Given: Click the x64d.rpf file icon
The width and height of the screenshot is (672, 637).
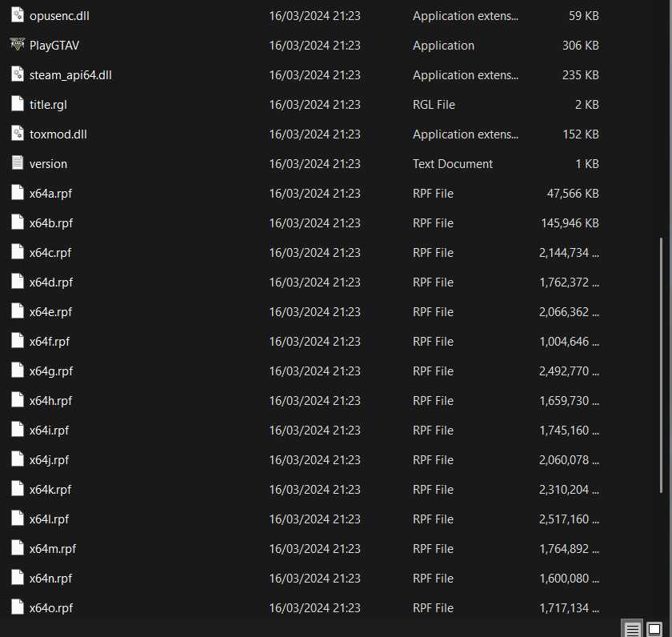Looking at the screenshot, I should (17, 281).
